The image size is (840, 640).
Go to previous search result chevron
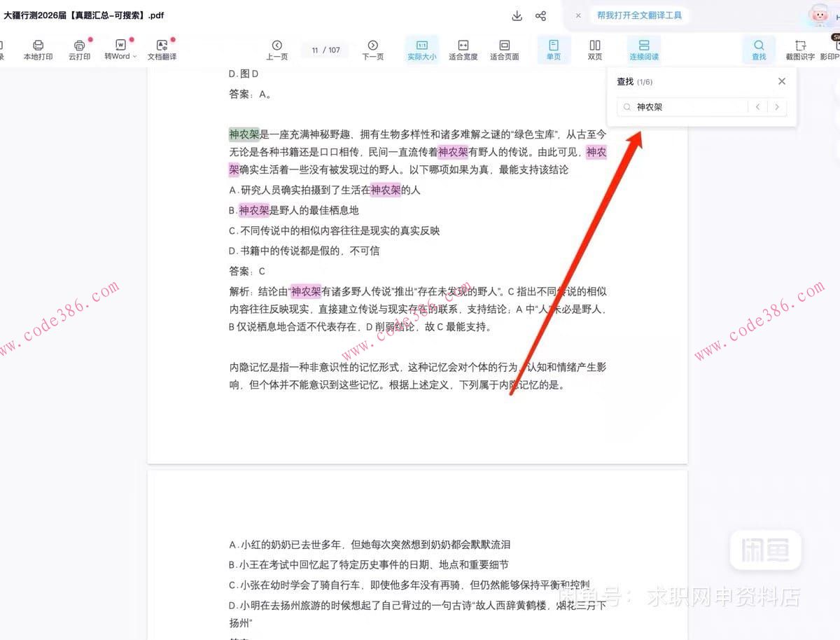(x=758, y=106)
